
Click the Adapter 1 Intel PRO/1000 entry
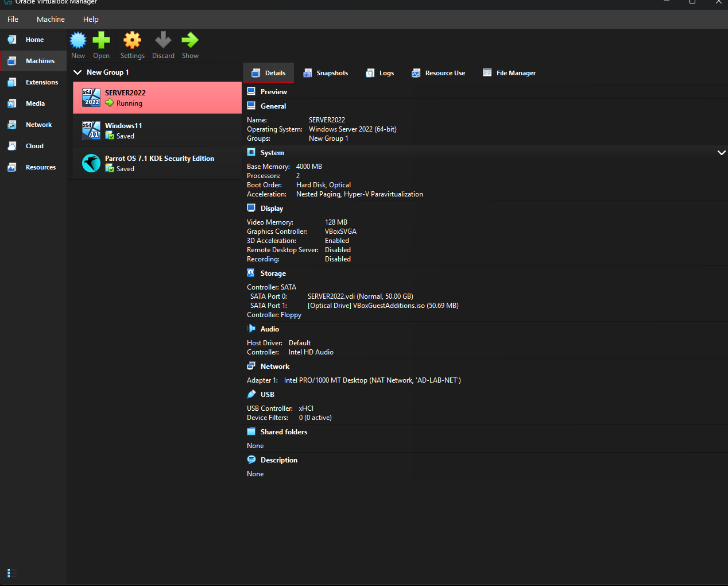pos(372,380)
